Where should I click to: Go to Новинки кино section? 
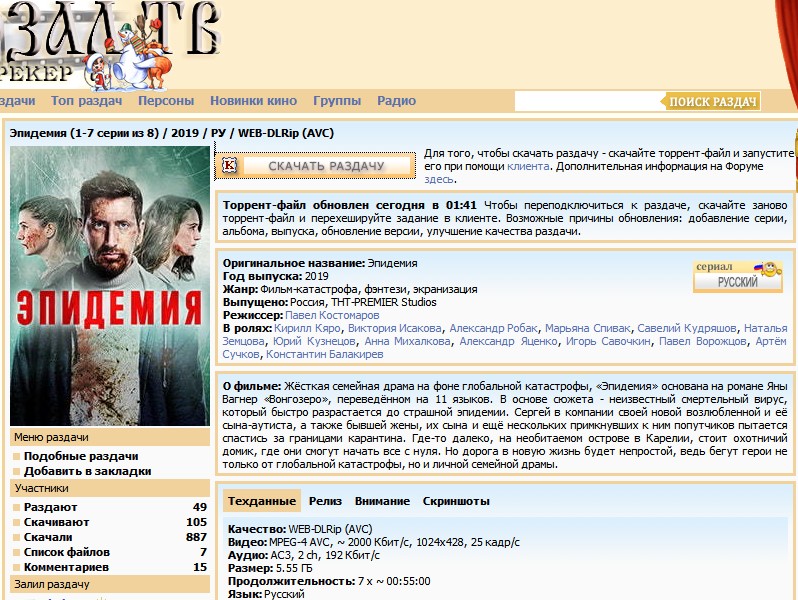[x=253, y=101]
